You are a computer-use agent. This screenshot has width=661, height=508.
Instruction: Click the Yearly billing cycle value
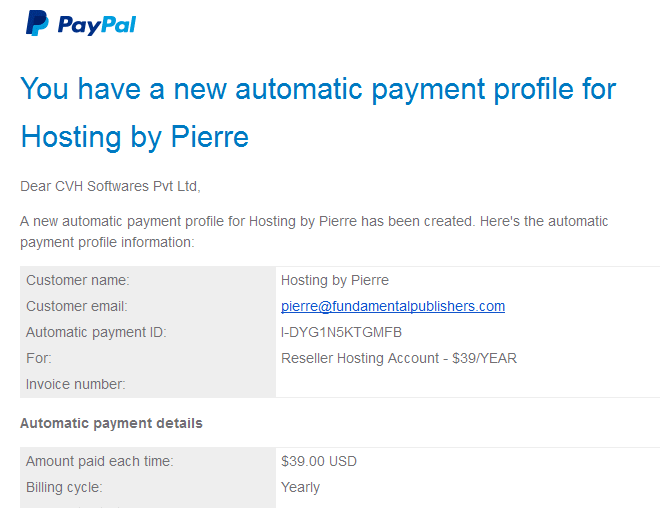pyautogui.click(x=301, y=487)
